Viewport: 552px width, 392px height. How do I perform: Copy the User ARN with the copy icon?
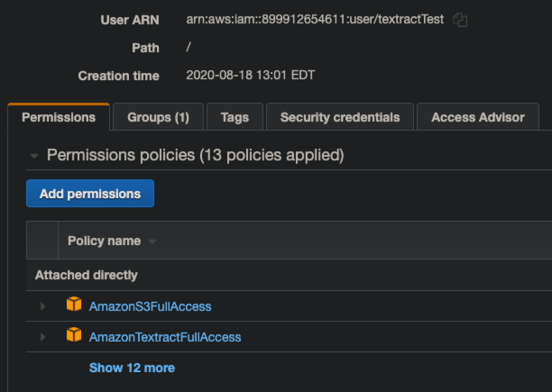(x=460, y=20)
